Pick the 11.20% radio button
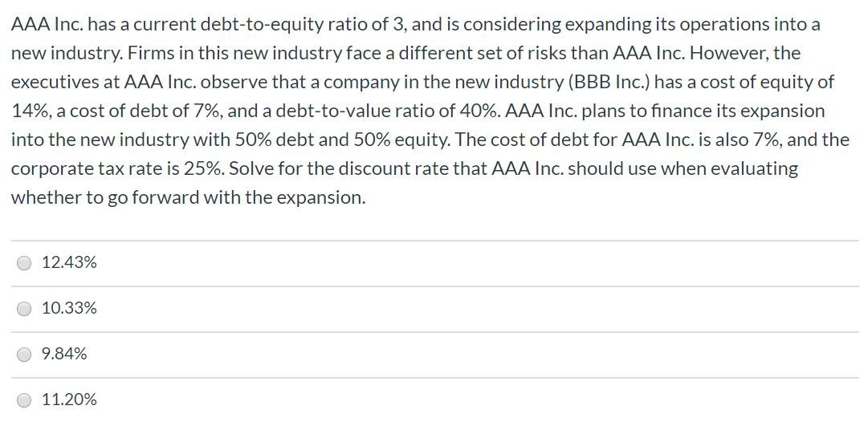The image size is (868, 438). point(24,399)
